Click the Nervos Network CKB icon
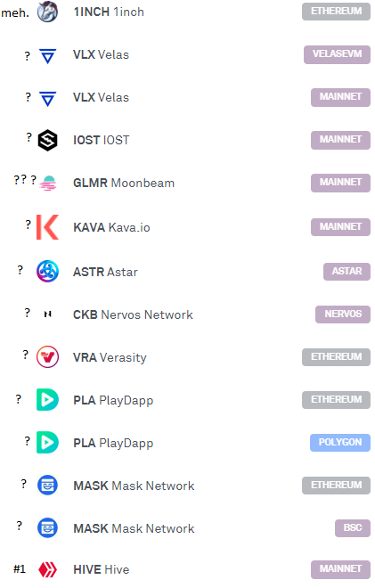 coord(47,314)
